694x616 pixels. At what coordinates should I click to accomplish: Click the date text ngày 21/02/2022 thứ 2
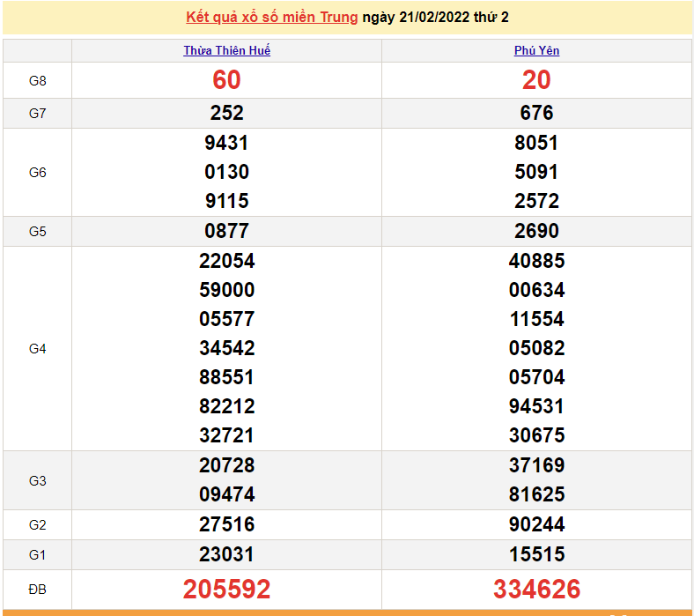click(x=435, y=18)
